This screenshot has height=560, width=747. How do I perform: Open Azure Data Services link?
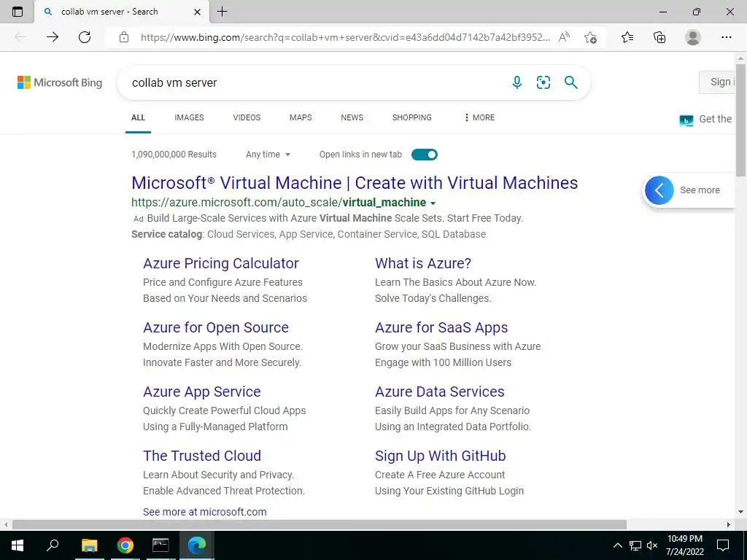click(x=440, y=392)
